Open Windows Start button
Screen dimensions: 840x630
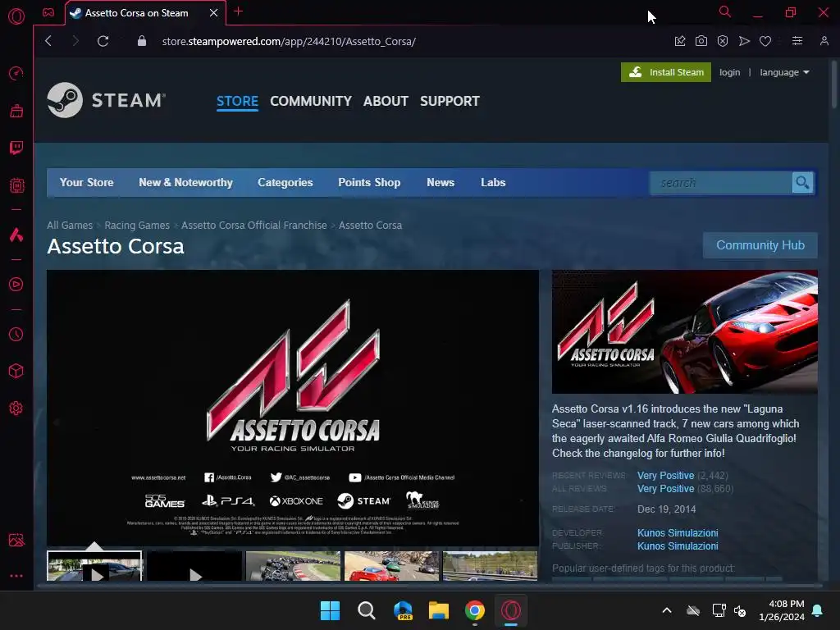click(x=330, y=610)
